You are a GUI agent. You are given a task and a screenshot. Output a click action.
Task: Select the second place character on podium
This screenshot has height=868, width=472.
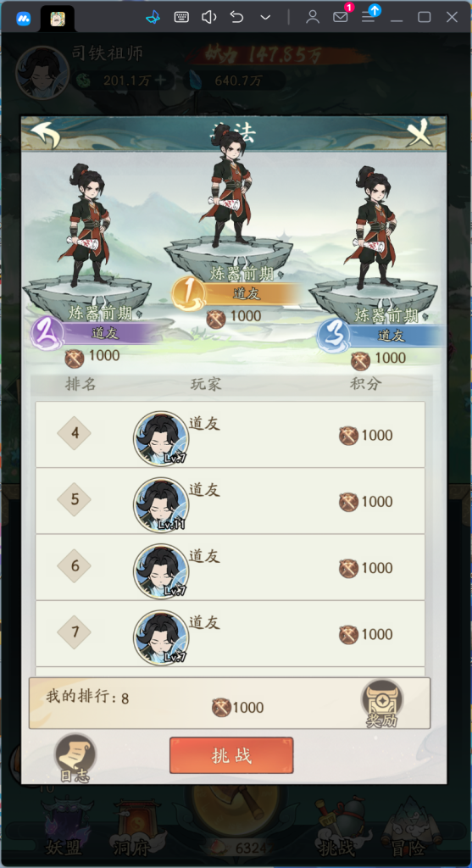[88, 224]
